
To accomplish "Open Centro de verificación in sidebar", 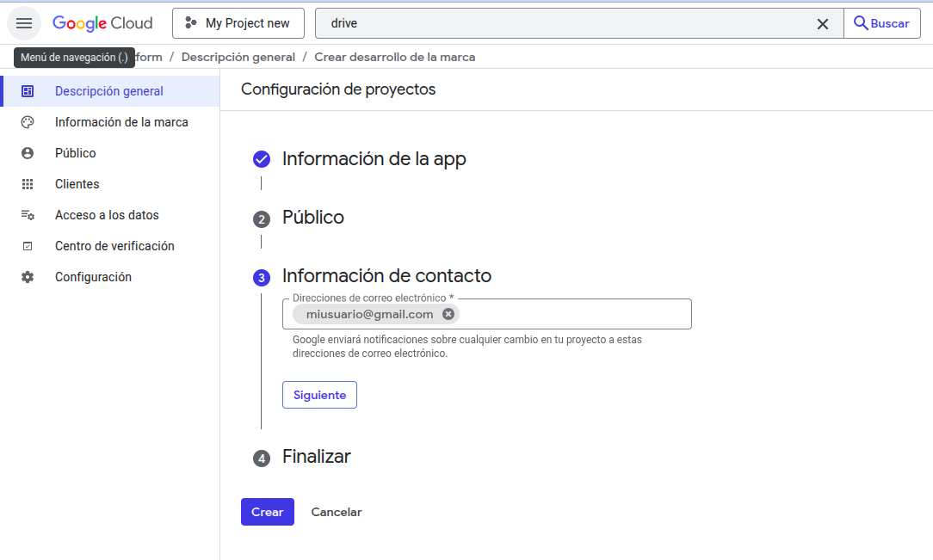I will [109, 245].
